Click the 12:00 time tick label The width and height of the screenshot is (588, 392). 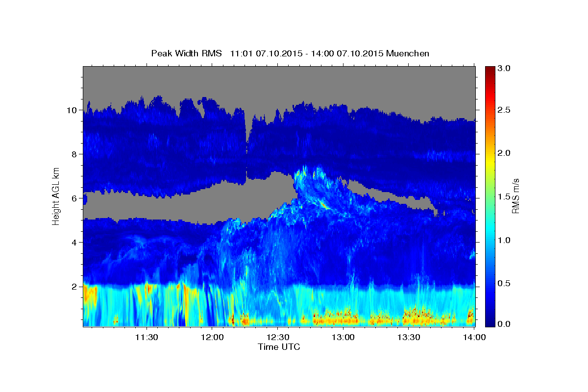click(x=212, y=337)
